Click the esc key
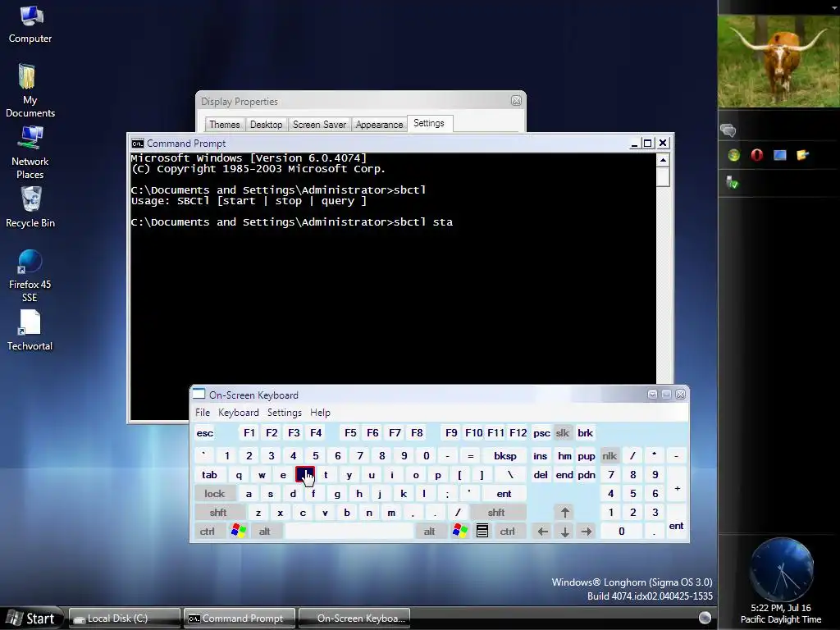 click(204, 433)
